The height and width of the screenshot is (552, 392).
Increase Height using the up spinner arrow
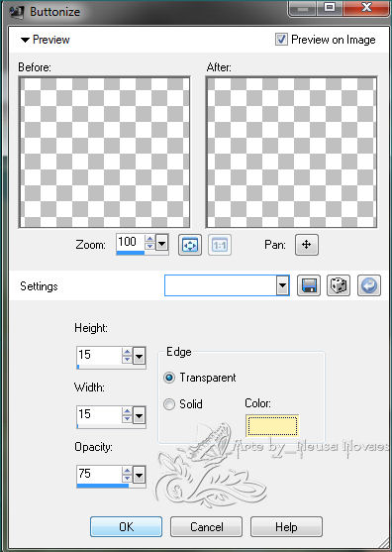pyautogui.click(x=127, y=352)
